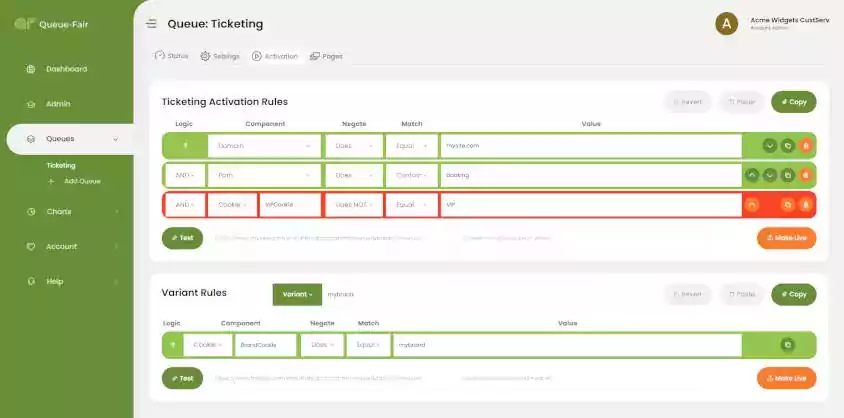Click the value field containing 'booking'
Viewport: 844px width, 418px height.
590,175
